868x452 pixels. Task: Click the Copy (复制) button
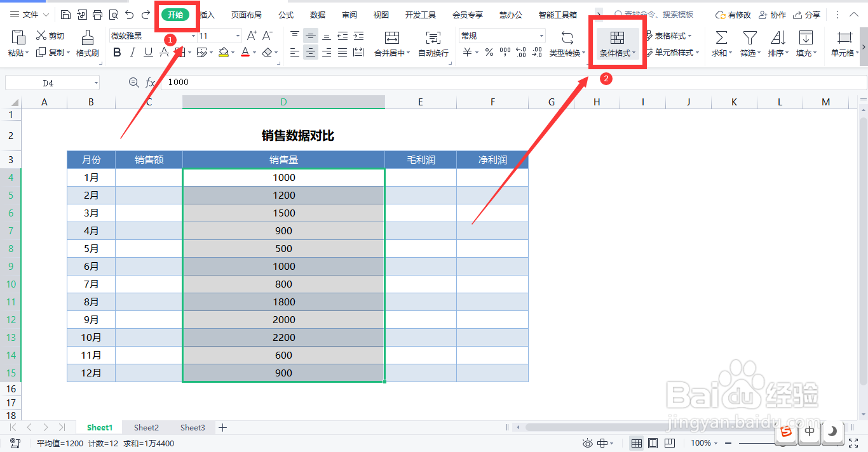pyautogui.click(x=52, y=53)
